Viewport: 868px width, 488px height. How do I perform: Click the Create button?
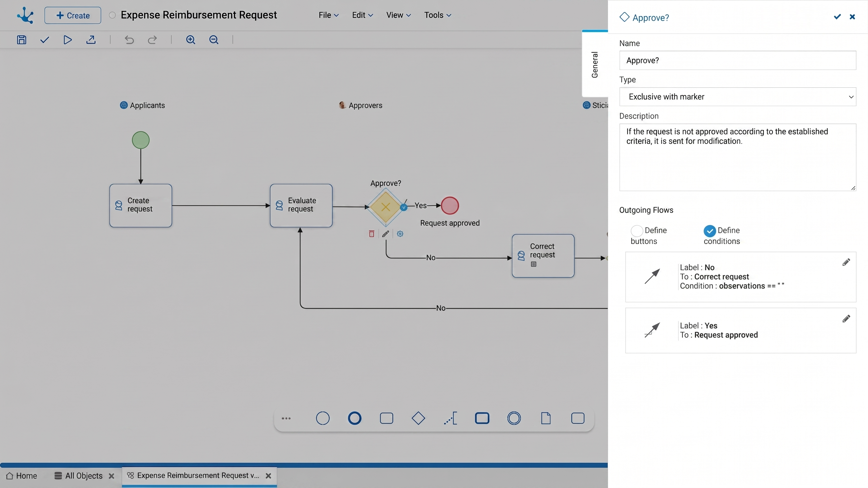(x=72, y=15)
